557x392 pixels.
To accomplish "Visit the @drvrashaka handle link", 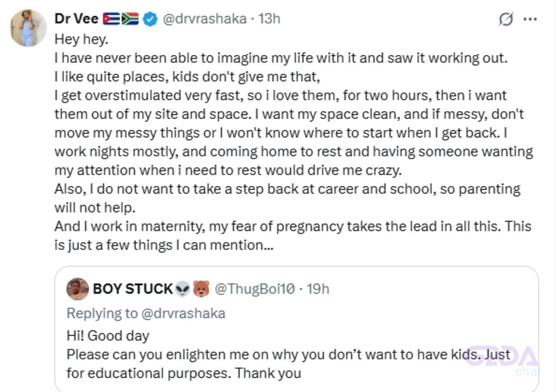I will (205, 19).
